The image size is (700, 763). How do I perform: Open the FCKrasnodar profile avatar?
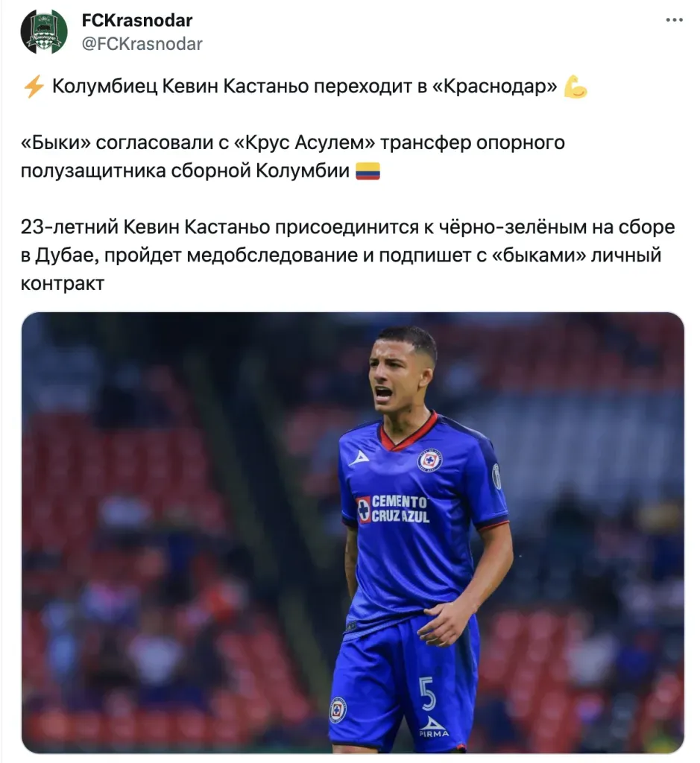[44, 31]
